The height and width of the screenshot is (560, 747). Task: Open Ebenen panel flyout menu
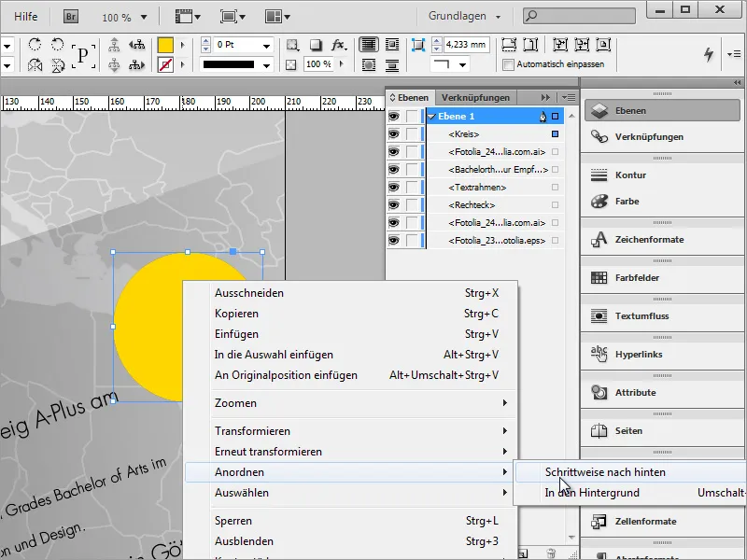pyautogui.click(x=568, y=98)
